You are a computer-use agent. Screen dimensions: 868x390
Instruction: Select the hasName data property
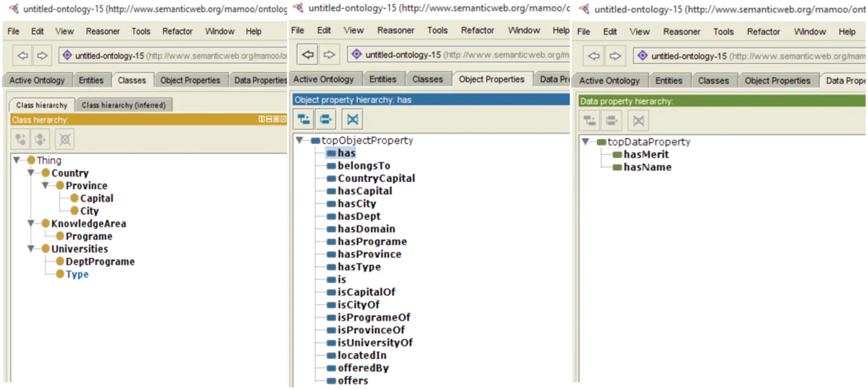[x=647, y=167]
